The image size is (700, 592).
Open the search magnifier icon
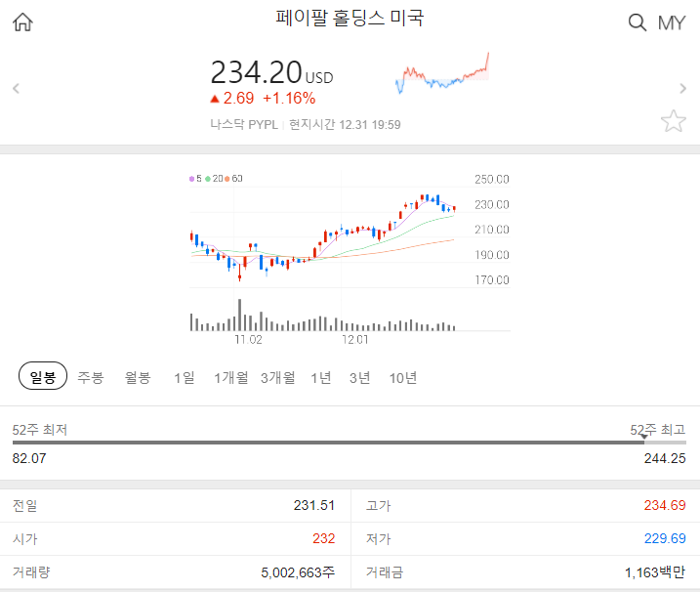[x=638, y=22]
